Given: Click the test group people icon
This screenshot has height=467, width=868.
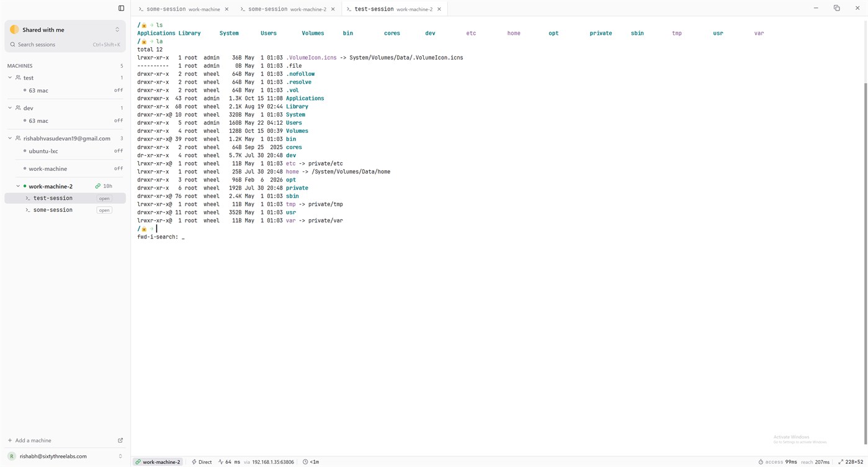Looking at the screenshot, I should pos(18,78).
